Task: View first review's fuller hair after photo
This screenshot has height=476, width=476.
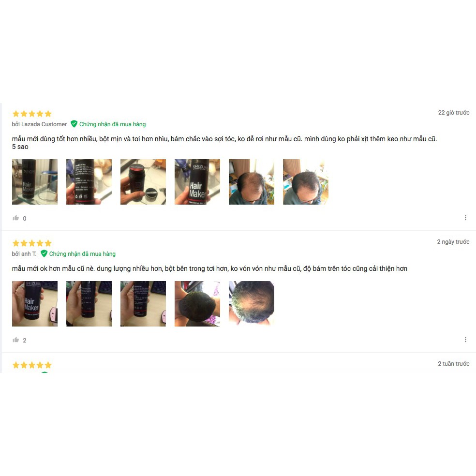Action: click(x=306, y=182)
